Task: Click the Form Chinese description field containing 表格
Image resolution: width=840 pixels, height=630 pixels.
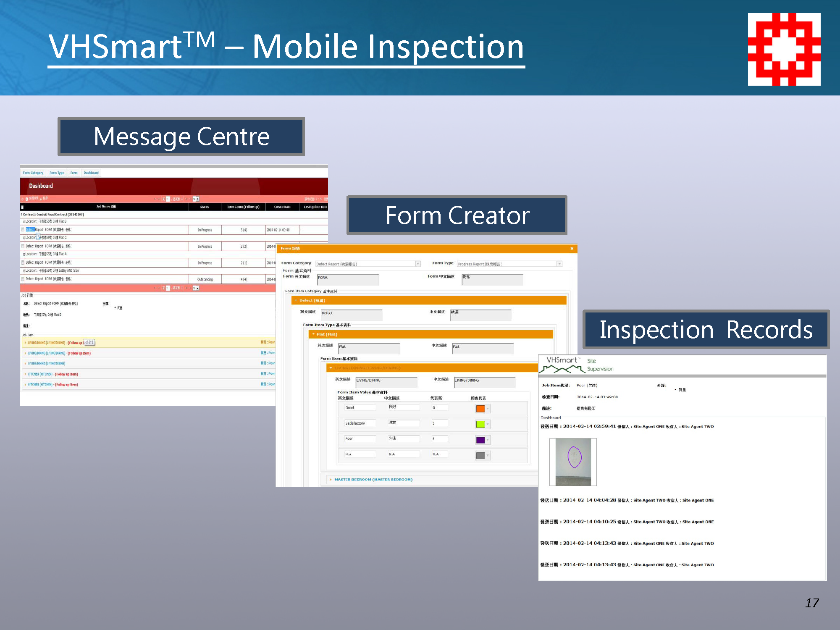Action: click(x=492, y=279)
